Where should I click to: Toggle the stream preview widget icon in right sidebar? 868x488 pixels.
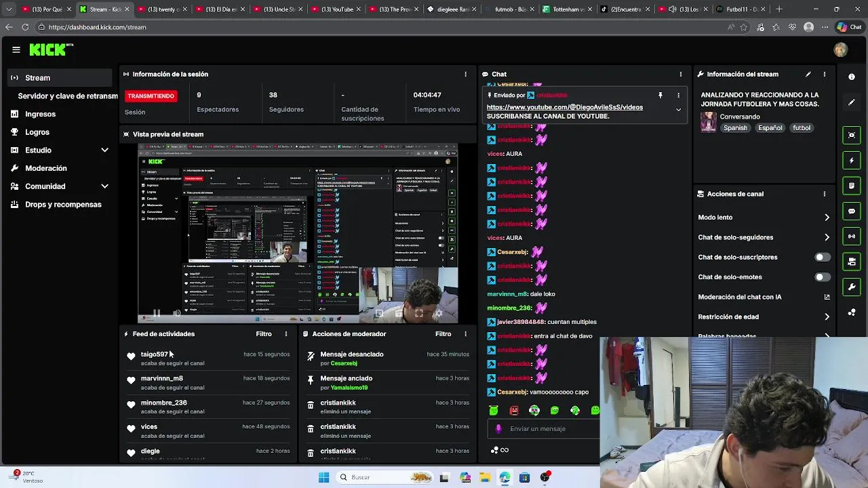click(x=852, y=135)
